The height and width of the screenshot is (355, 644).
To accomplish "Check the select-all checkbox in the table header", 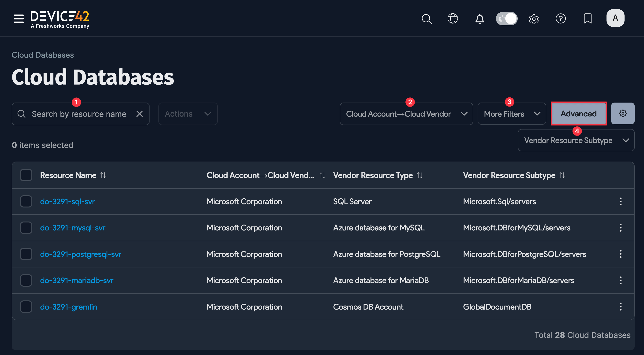I will [x=26, y=175].
